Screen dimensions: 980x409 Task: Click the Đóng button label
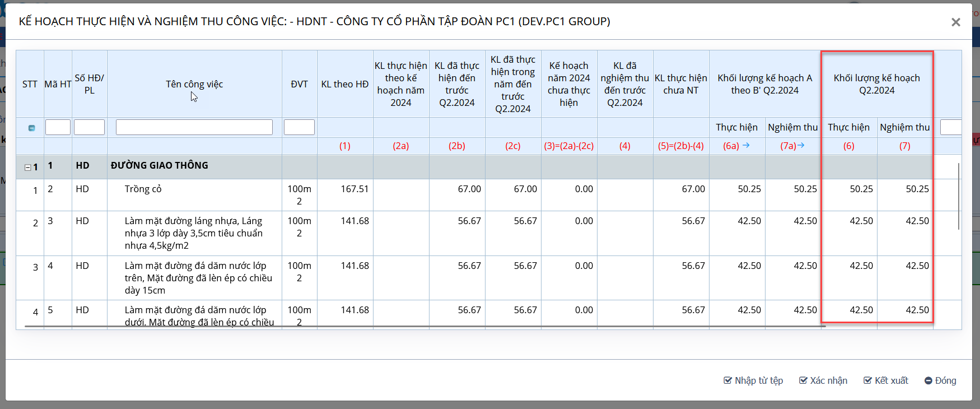click(945, 380)
